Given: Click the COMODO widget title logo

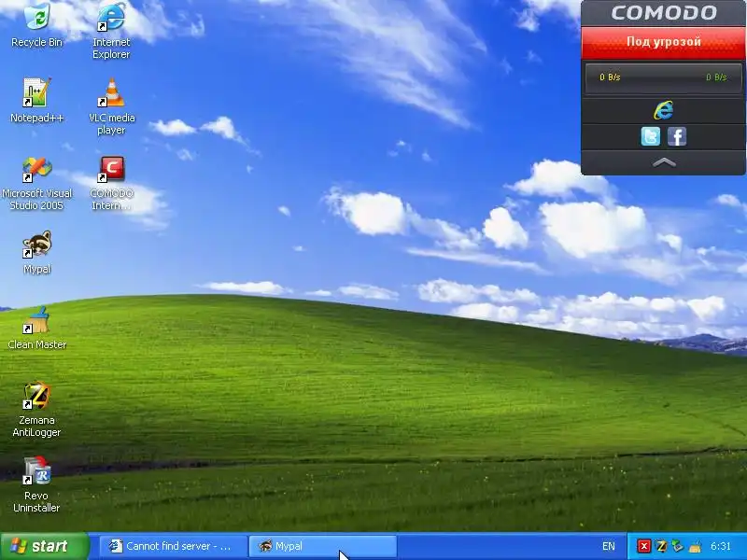Looking at the screenshot, I should tap(664, 13).
